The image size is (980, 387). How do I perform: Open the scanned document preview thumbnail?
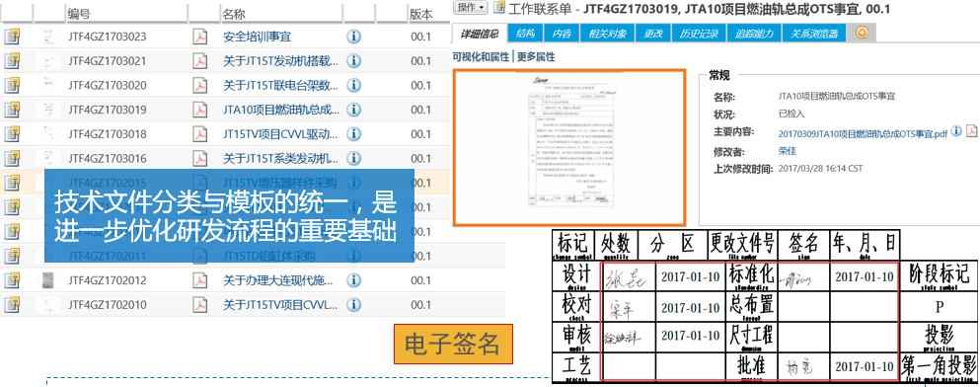[x=569, y=147]
